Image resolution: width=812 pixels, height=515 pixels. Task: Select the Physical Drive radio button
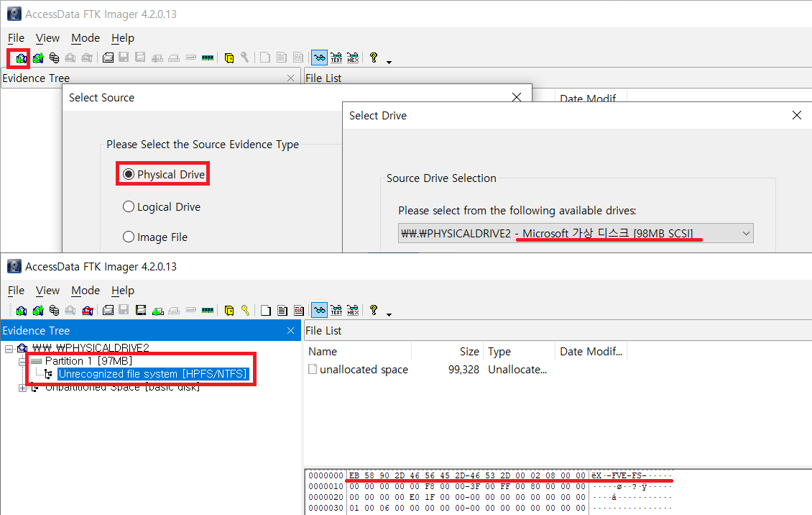click(x=129, y=175)
